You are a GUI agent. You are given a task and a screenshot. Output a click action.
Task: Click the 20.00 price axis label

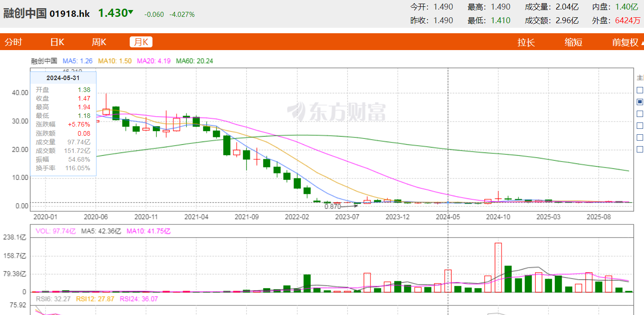click(x=20, y=149)
